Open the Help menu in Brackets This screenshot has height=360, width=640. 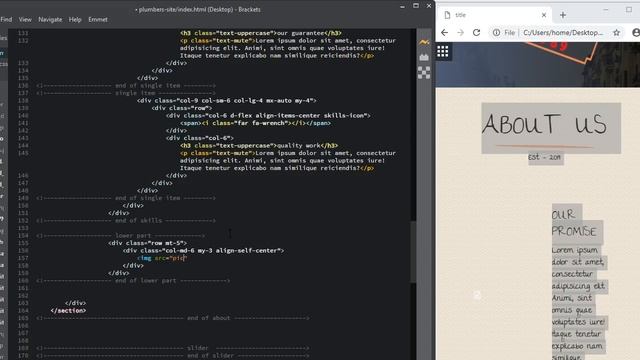75,19
